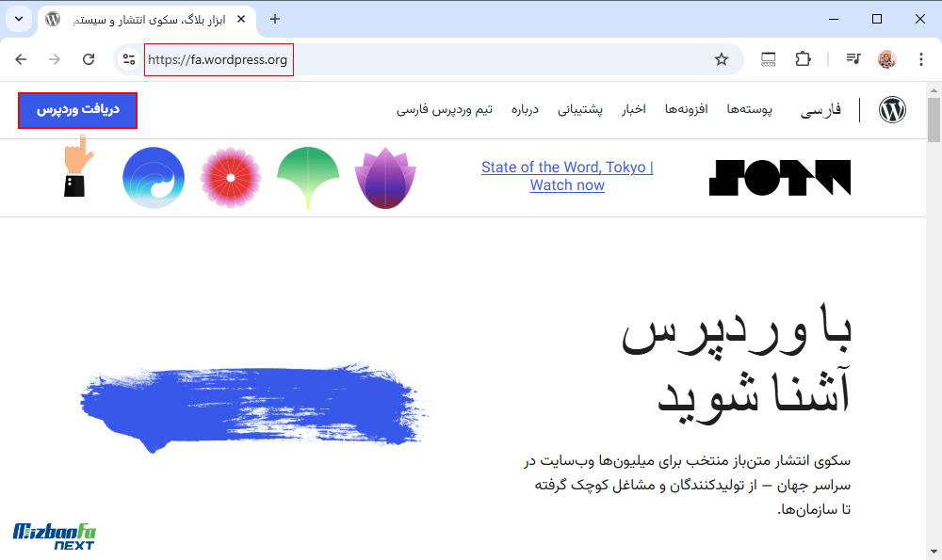
Task: Click the red chrysanthemum flower image
Action: pos(231,178)
